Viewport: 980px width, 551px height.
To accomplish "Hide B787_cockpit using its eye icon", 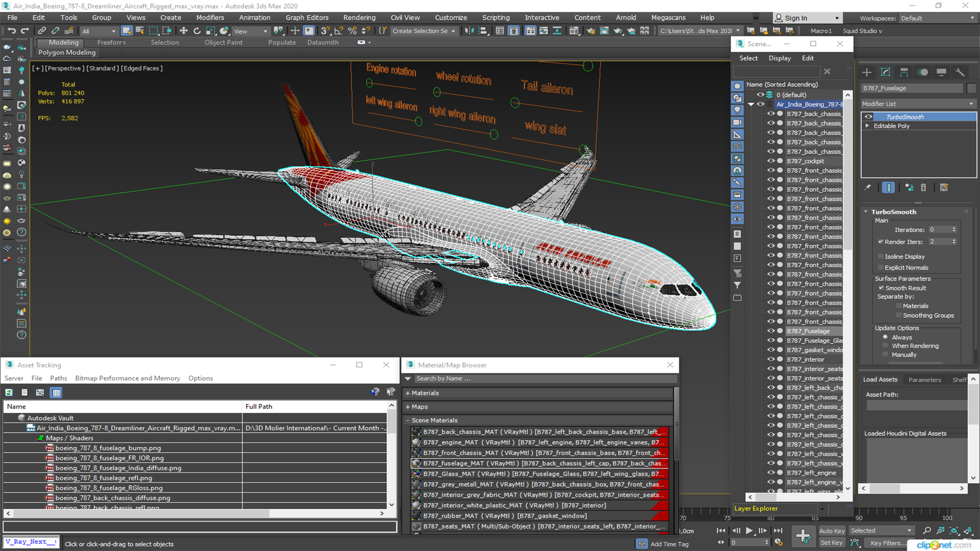I will (x=771, y=161).
